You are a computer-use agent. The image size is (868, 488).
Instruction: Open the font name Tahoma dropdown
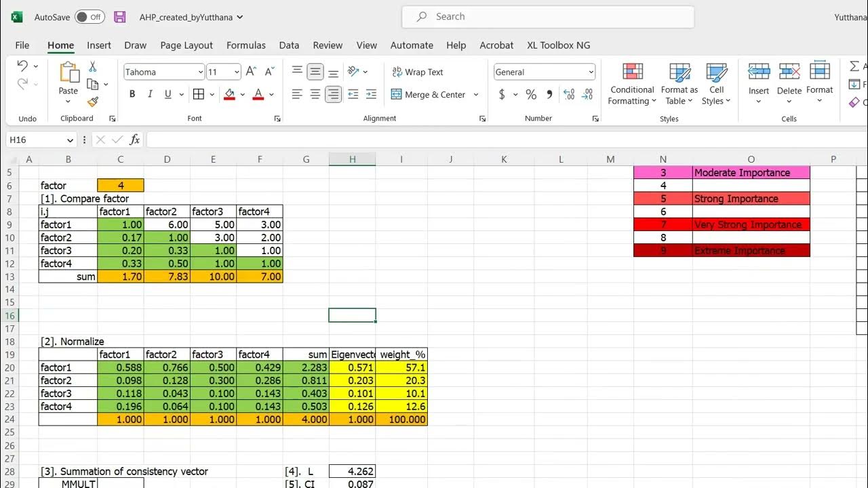point(201,72)
